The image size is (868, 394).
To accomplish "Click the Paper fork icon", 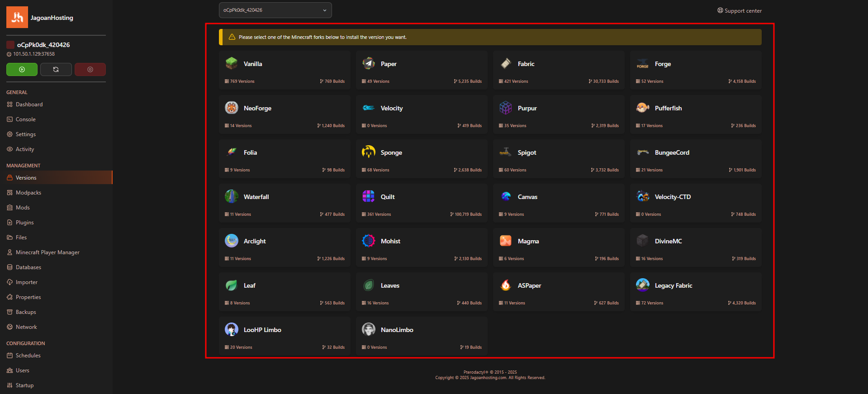I will (x=369, y=63).
